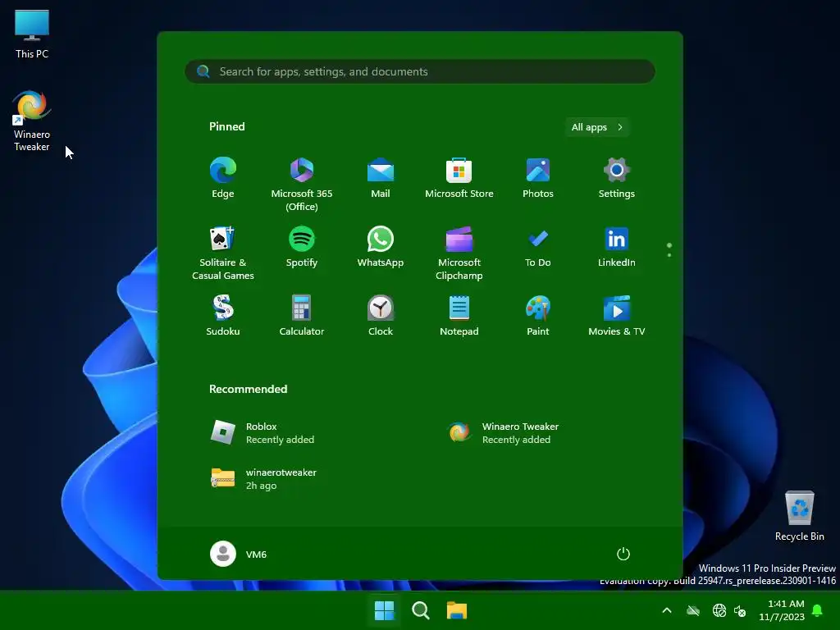Open the Mail app

click(381, 178)
